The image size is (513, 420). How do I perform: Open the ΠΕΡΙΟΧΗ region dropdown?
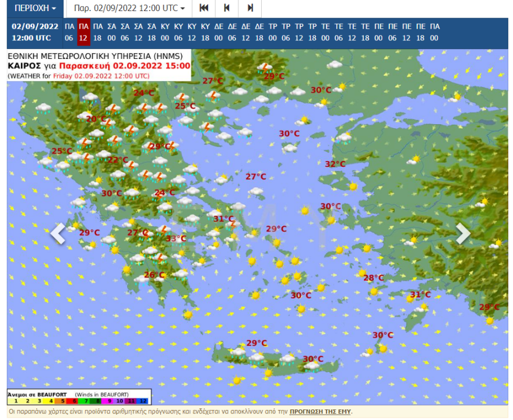pyautogui.click(x=35, y=9)
